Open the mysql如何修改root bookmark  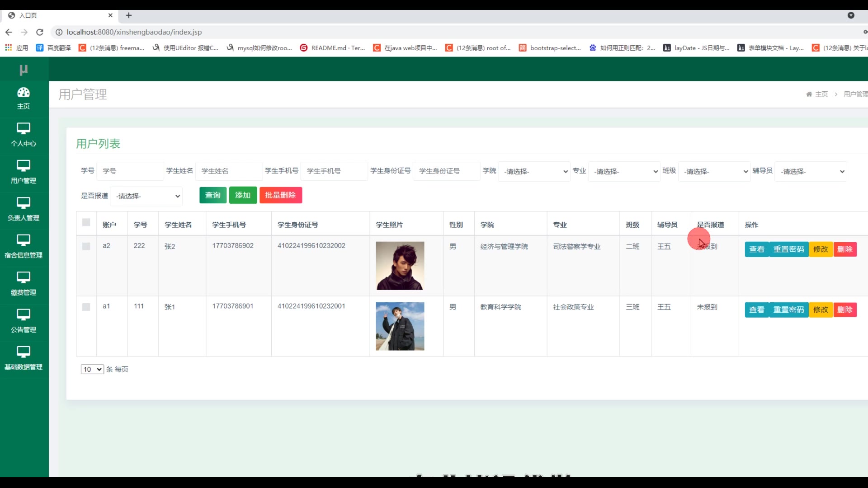259,47
